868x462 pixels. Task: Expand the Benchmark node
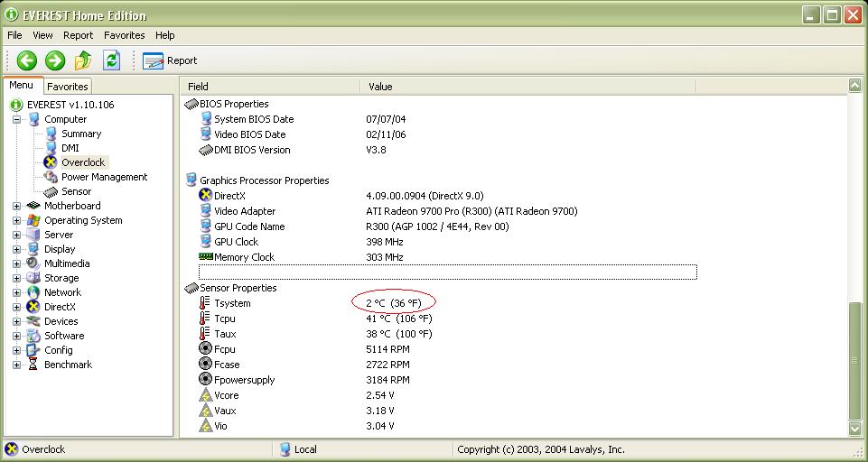16,365
